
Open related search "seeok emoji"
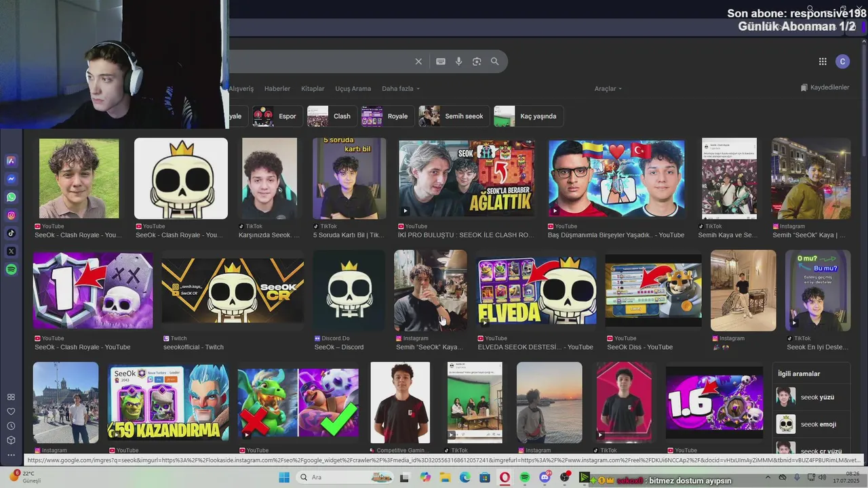(x=812, y=424)
